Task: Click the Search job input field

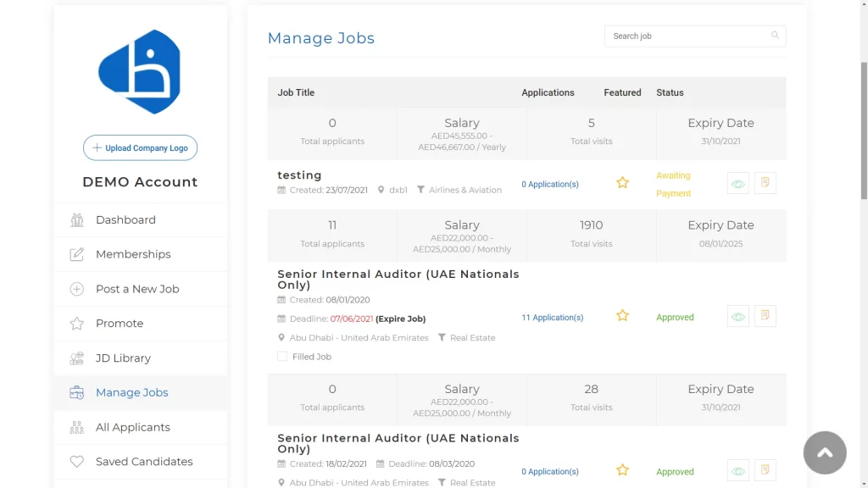Action: click(695, 36)
